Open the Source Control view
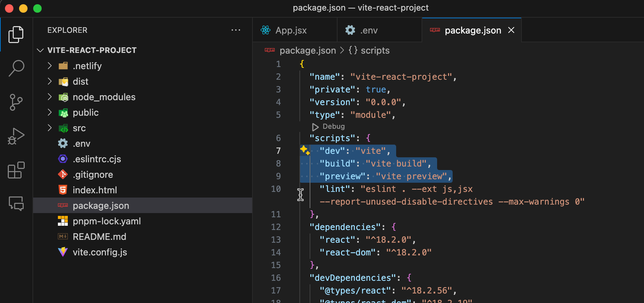Image resolution: width=644 pixels, height=303 pixels. 16,102
